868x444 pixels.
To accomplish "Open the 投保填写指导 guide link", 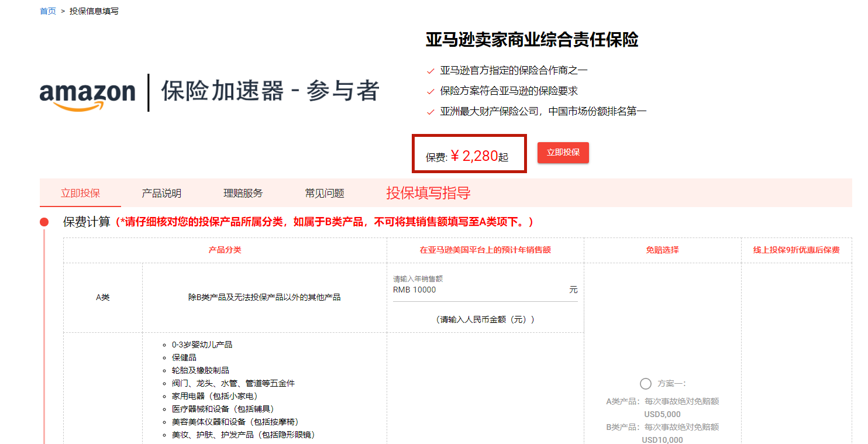I will click(x=428, y=193).
